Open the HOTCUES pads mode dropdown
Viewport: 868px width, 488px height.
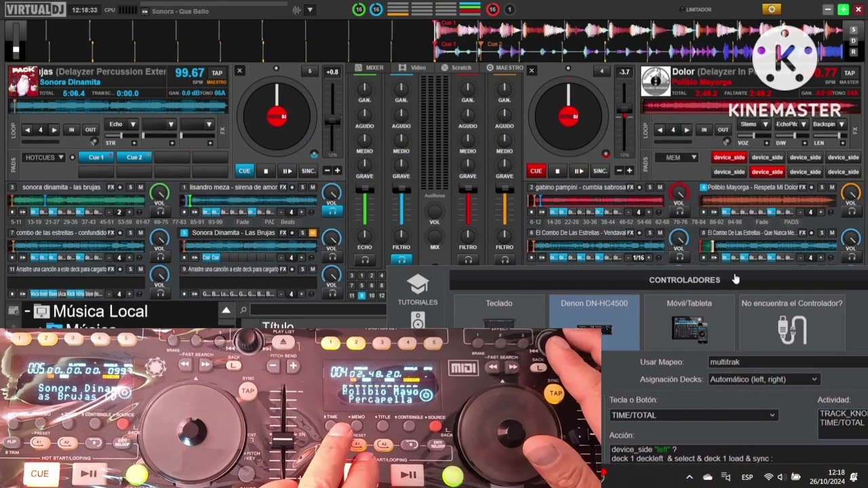(45, 157)
